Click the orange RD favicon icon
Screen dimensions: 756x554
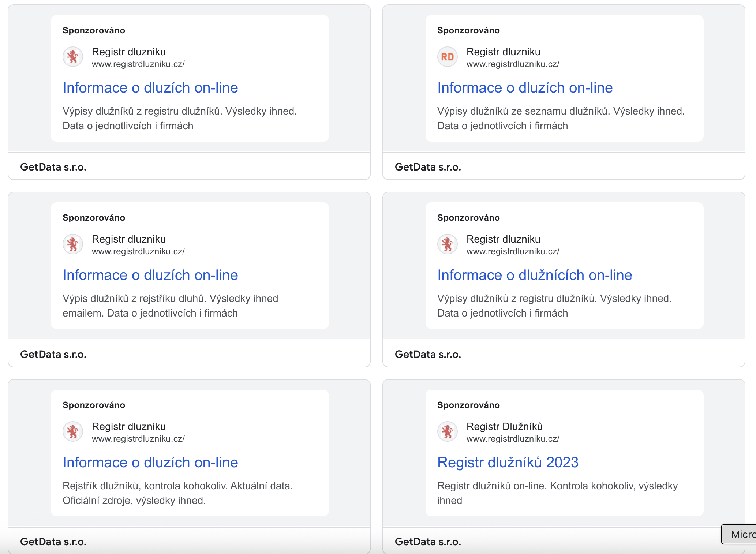tap(447, 57)
